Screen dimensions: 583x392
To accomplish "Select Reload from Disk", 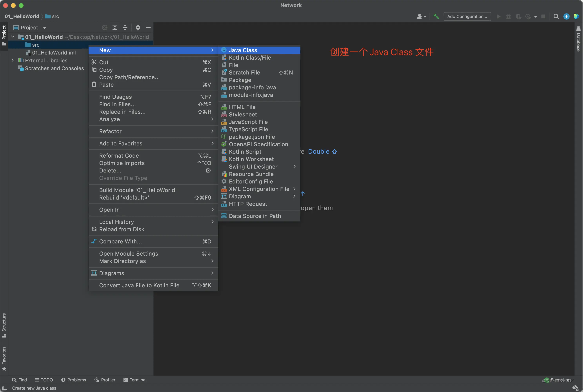I will pos(153,229).
